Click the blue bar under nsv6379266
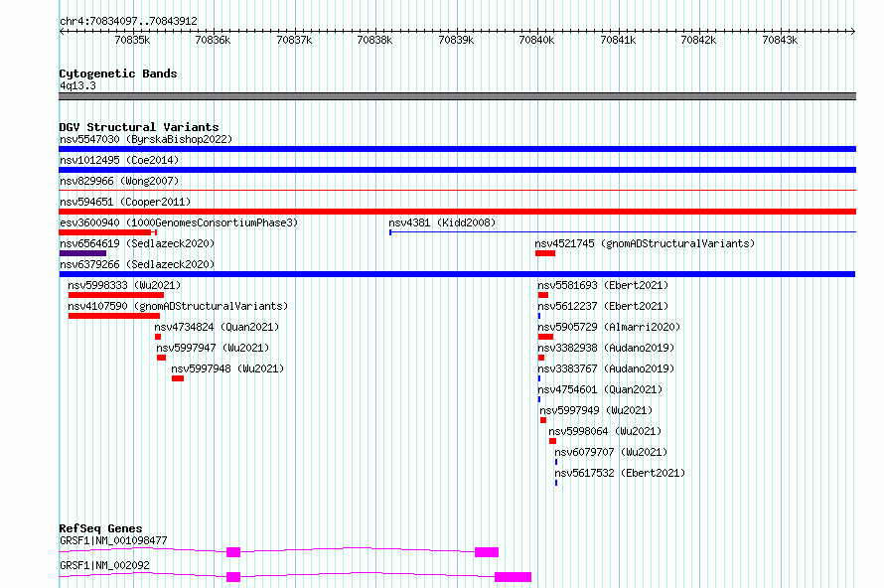Viewport: 884px width, 588px height. click(457, 274)
